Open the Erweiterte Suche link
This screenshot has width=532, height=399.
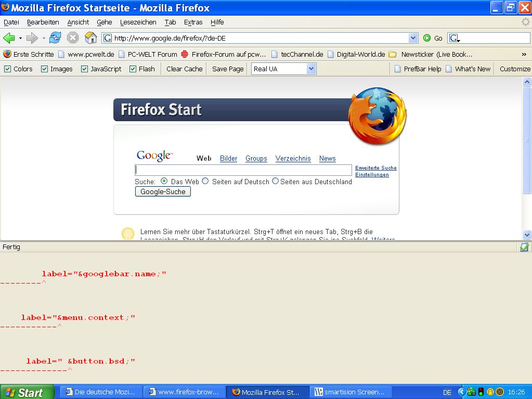(x=376, y=168)
